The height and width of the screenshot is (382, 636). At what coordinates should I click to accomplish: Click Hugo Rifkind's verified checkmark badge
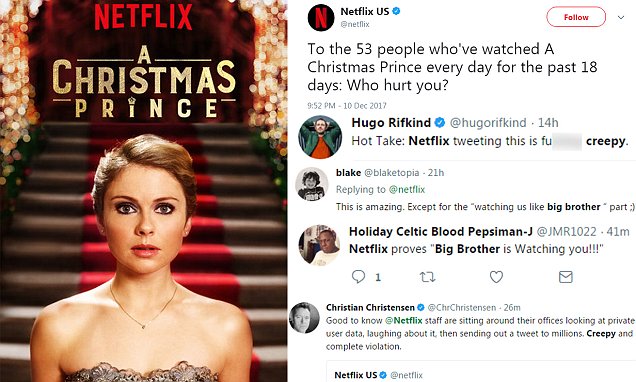coord(440,122)
